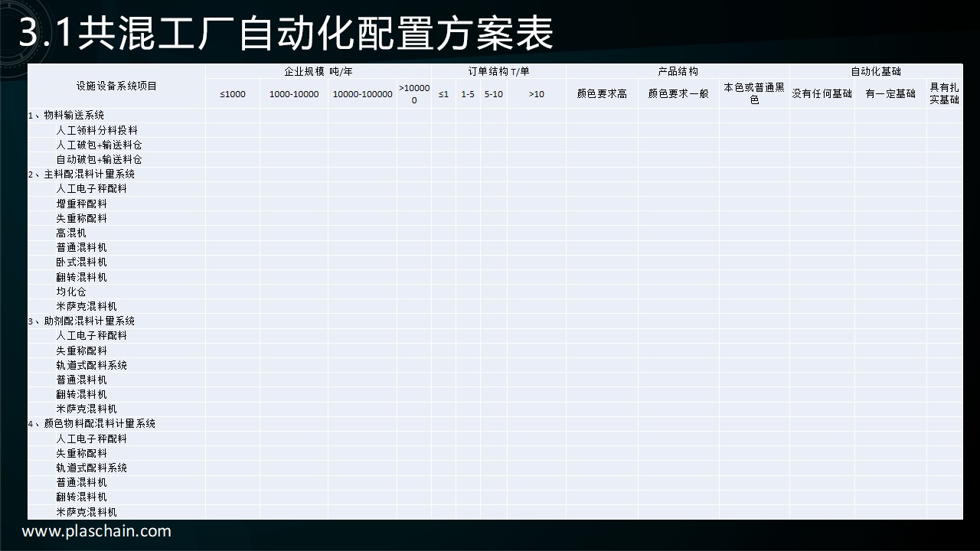
Task: Click the 人工领料分料投料 row label
Action: coord(96,130)
